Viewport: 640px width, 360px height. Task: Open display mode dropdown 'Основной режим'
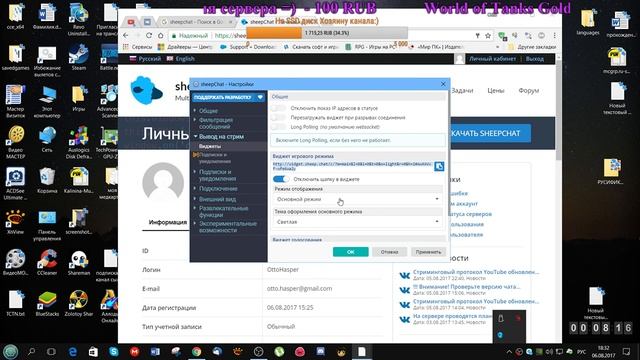[x=358, y=199]
